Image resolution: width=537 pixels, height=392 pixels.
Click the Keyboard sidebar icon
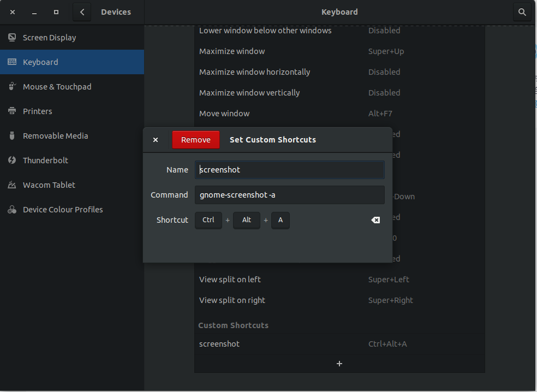12,62
